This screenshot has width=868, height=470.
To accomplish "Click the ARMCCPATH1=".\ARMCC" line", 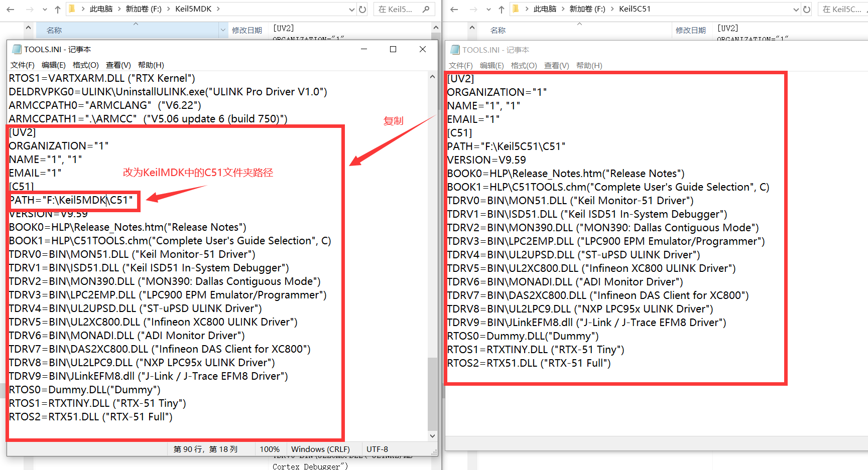I will pos(148,119).
